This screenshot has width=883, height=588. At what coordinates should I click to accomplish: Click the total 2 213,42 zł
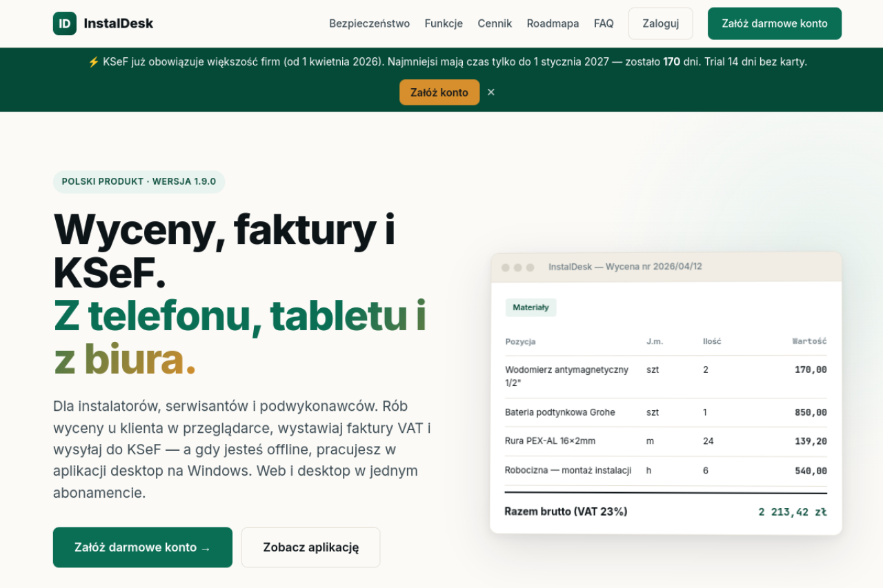tap(793, 511)
